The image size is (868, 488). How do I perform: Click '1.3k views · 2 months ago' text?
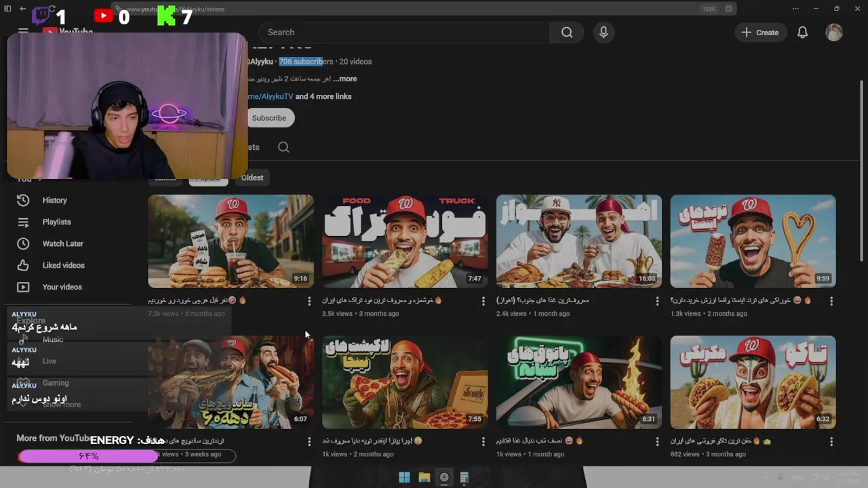pyautogui.click(x=709, y=314)
